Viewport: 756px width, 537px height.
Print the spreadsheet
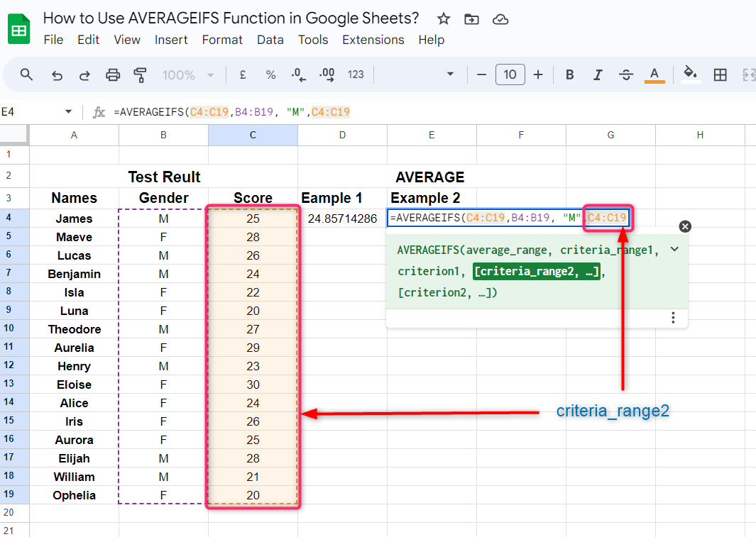point(113,75)
